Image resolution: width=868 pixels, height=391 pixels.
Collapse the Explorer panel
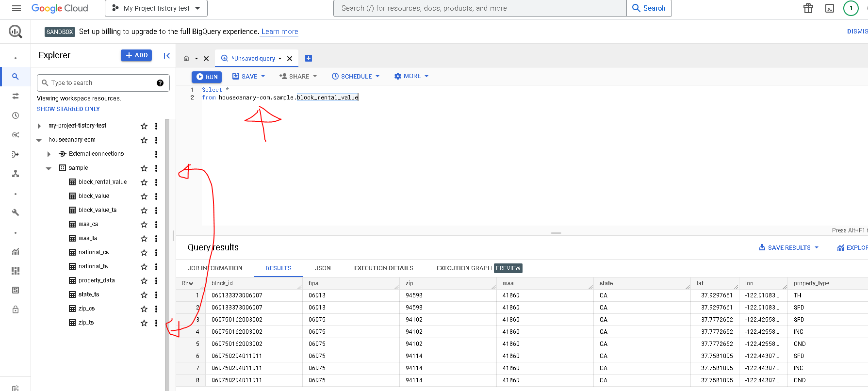point(166,56)
